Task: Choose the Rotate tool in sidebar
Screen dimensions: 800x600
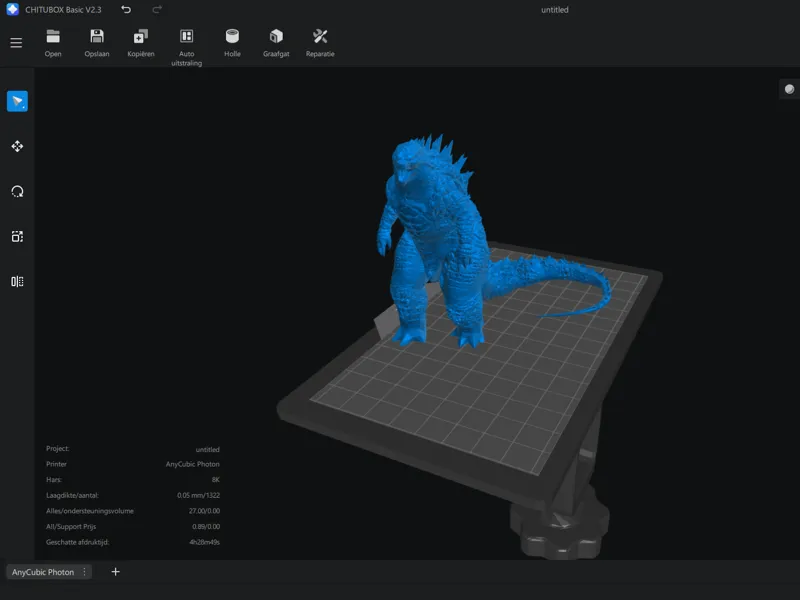Action: pyautogui.click(x=17, y=191)
